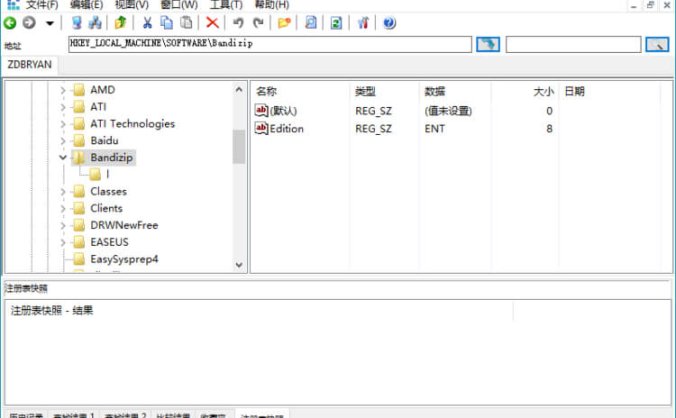Image resolution: width=676 pixels, height=418 pixels.
Task: Expand the EASEUS registry key
Action: pyautogui.click(x=63, y=243)
